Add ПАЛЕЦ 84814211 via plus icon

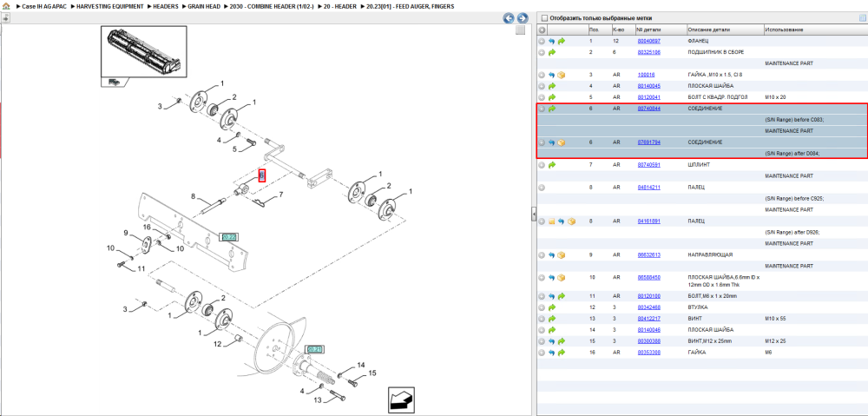[542, 188]
